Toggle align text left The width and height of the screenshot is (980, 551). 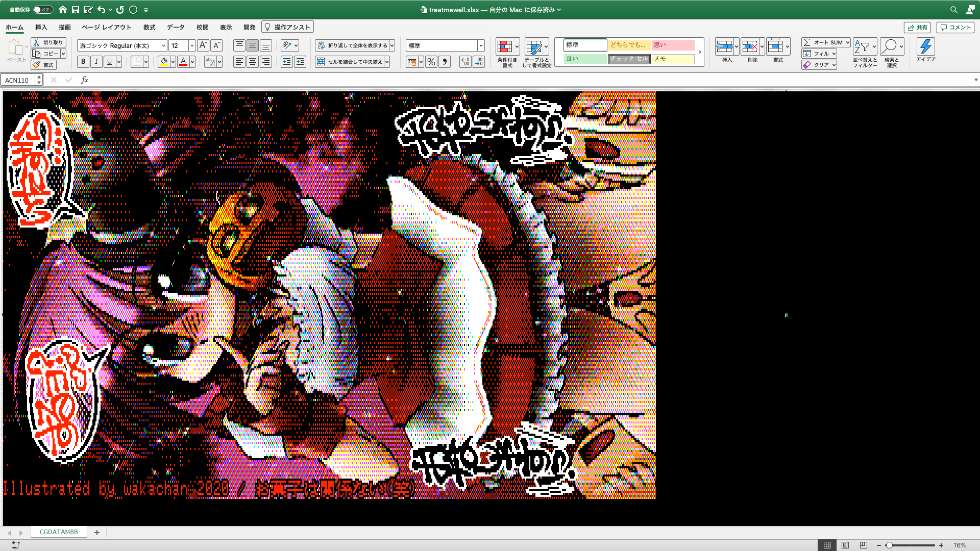[239, 62]
